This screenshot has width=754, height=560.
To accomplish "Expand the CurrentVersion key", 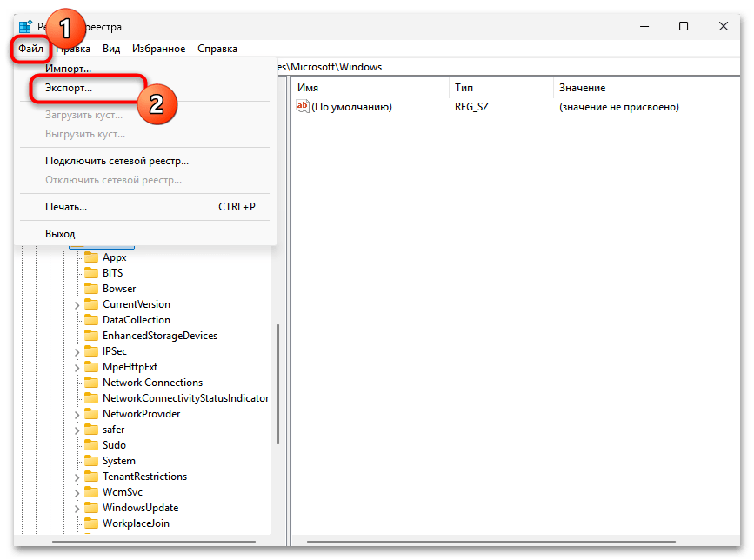I will tap(77, 304).
